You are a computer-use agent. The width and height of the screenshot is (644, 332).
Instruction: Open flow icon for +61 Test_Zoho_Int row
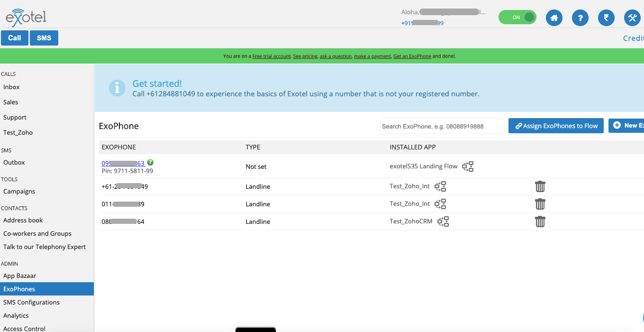click(x=440, y=186)
